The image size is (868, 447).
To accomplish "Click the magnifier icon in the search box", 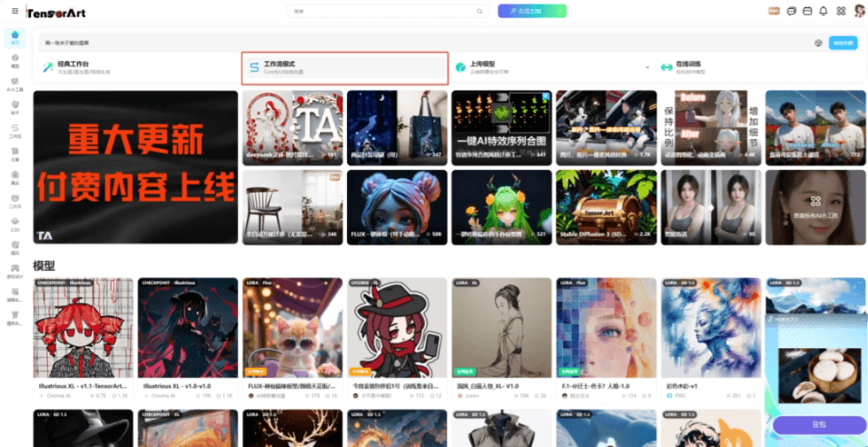I will coord(480,11).
